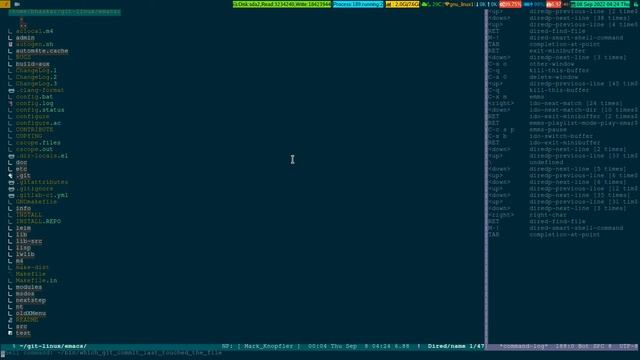
Task: Select the cscope.out entry
Action: click(35, 149)
